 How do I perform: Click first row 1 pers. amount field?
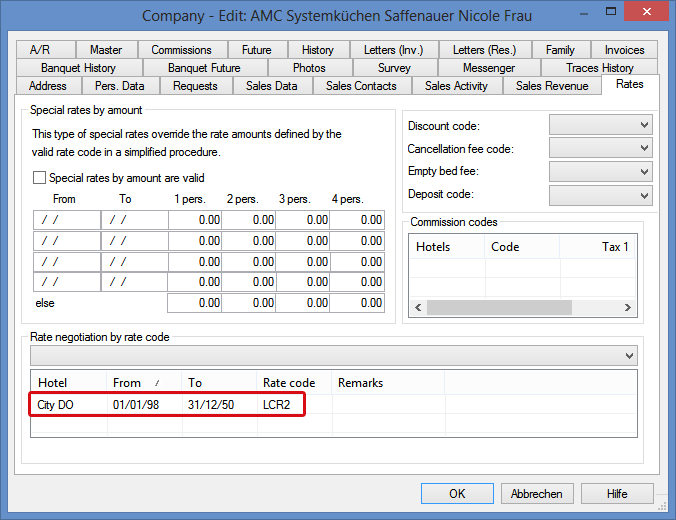[x=195, y=220]
